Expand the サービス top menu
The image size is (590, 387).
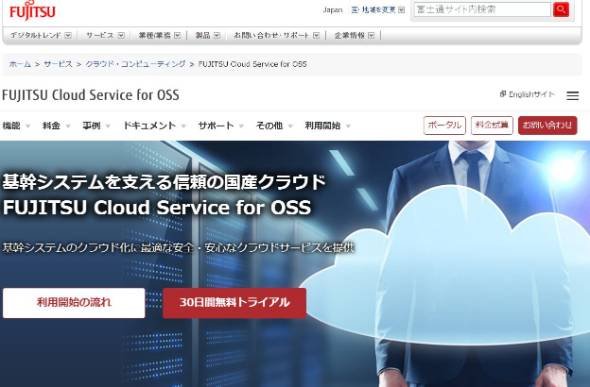pos(105,35)
